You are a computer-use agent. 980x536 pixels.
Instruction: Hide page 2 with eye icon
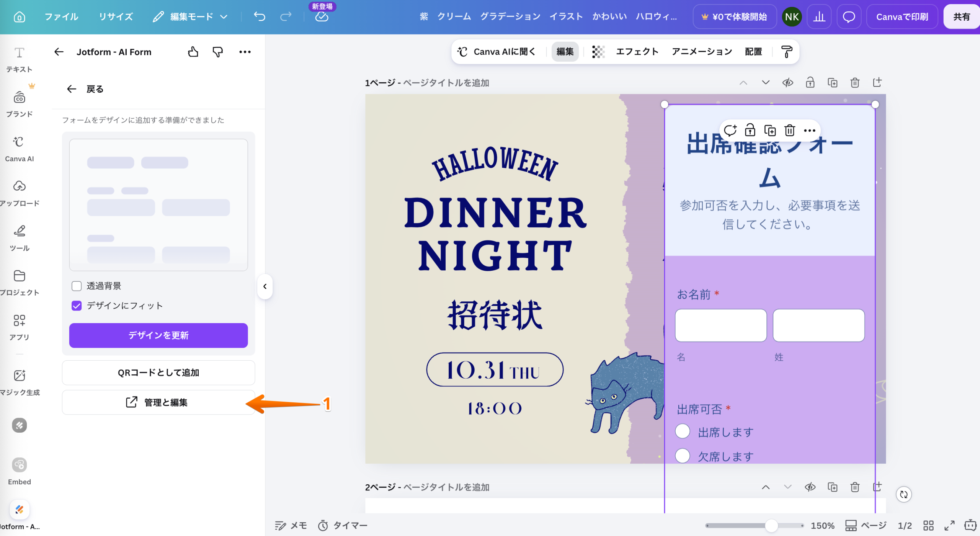pyautogui.click(x=810, y=487)
